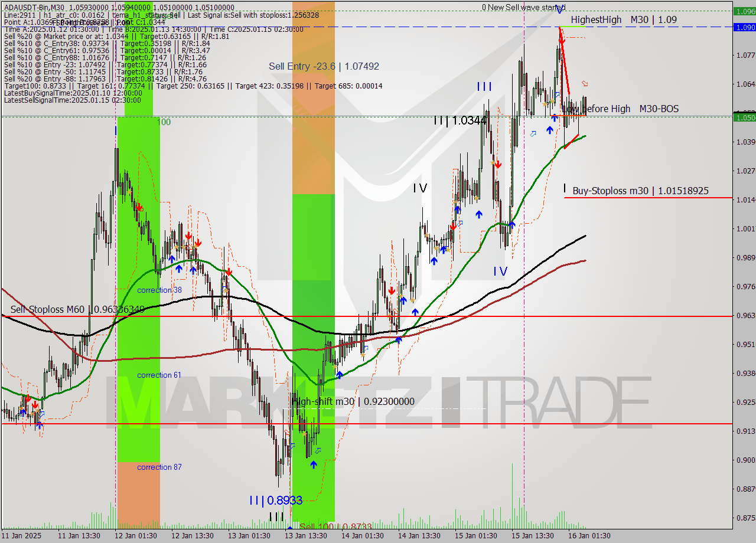
Task: Click the 'Sell %10 @ C_Entry61' row
Action: tap(106, 50)
